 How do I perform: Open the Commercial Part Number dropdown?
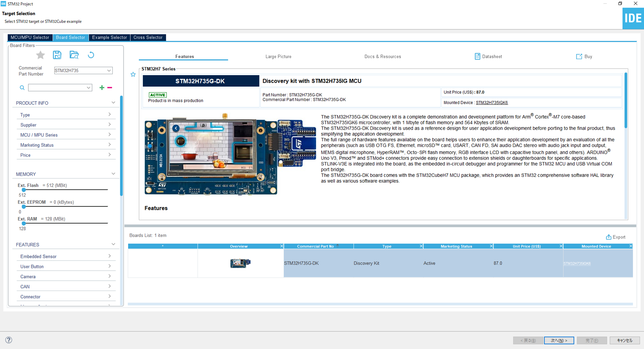(x=109, y=70)
